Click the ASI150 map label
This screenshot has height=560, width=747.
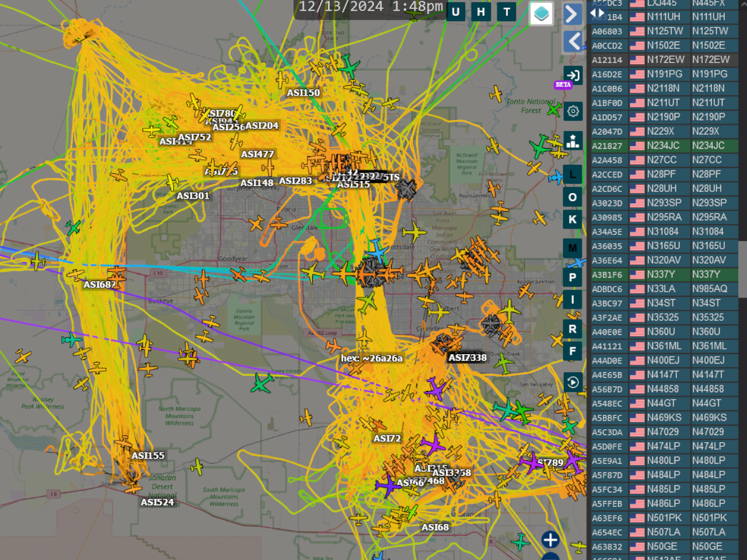click(303, 93)
